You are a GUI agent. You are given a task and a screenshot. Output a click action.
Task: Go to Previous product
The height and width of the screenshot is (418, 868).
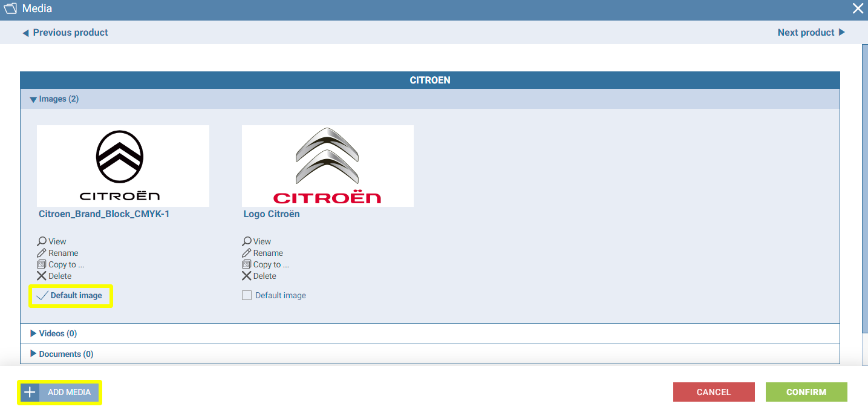[65, 33]
